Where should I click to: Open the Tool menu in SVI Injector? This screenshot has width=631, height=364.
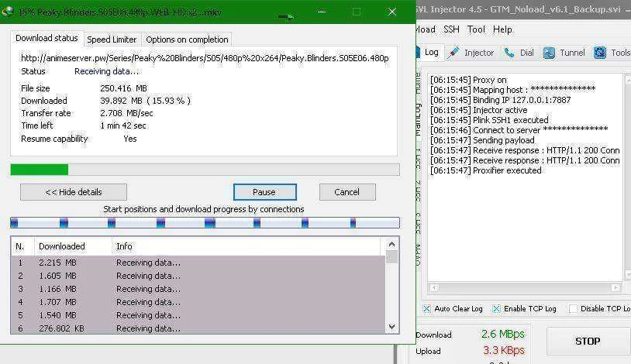point(476,29)
